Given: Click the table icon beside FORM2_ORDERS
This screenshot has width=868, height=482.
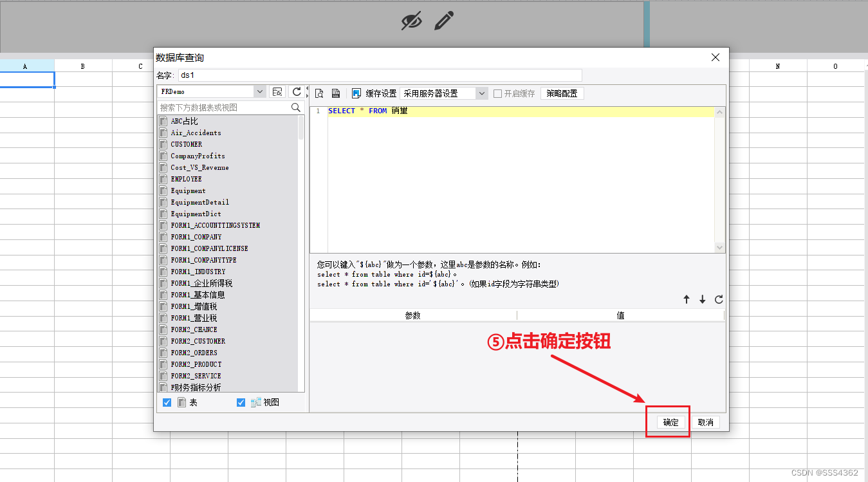Looking at the screenshot, I should click(163, 353).
